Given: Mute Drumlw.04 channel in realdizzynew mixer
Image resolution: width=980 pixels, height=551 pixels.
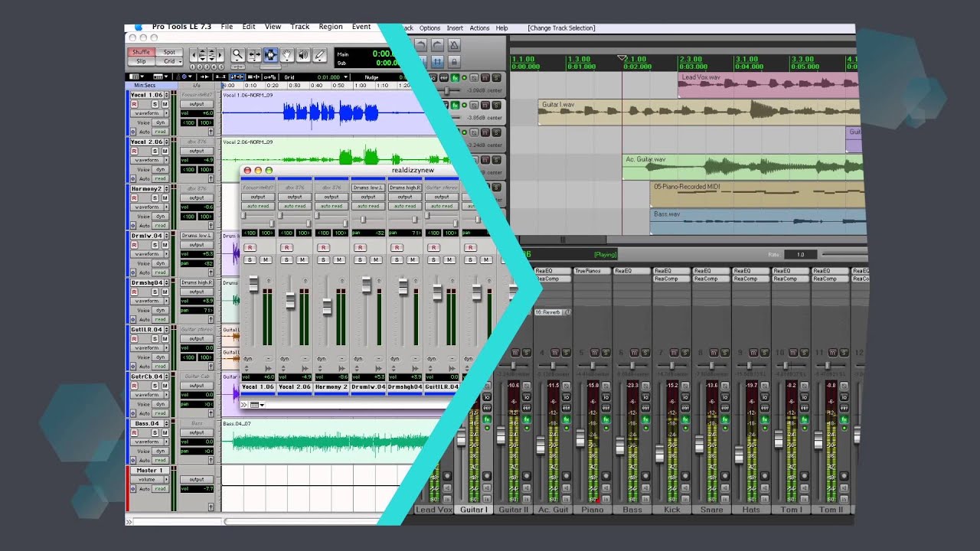Looking at the screenshot, I should tap(376, 260).
